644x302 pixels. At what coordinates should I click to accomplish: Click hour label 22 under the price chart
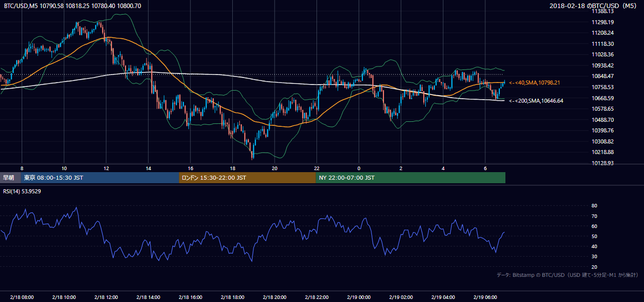click(316, 168)
